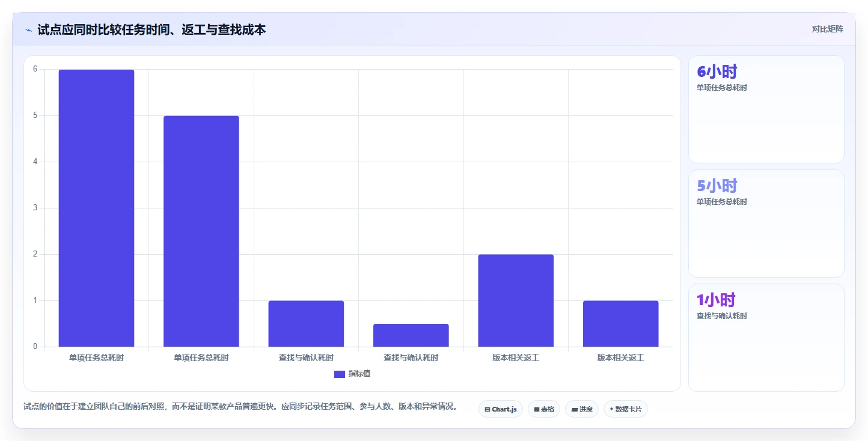Toggle the 指标值 legend color box
Screen dimensions: 868x441
tap(340, 374)
